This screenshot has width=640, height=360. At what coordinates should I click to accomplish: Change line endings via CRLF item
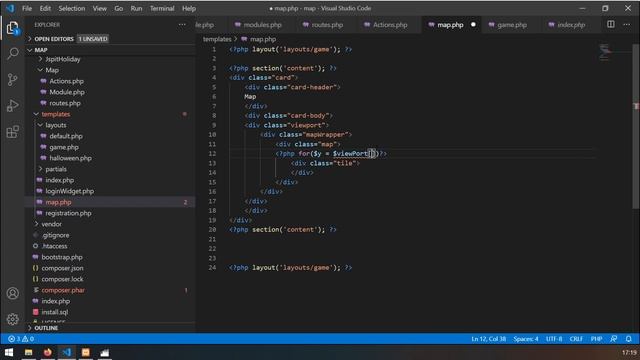(576, 339)
